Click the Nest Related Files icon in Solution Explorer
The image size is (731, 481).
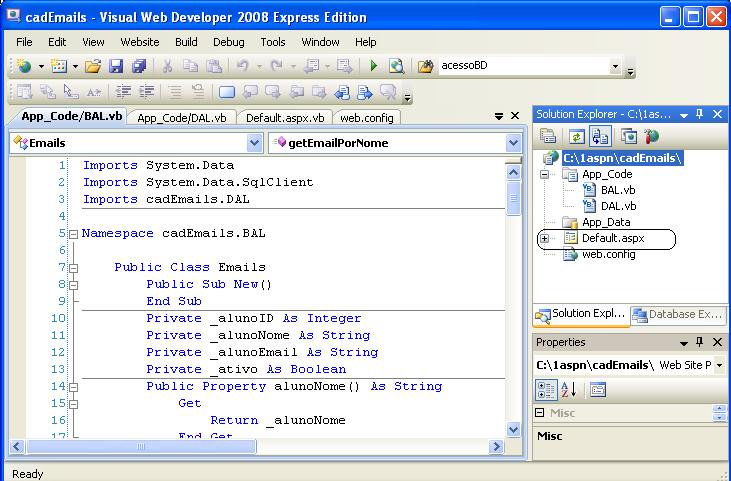600,137
